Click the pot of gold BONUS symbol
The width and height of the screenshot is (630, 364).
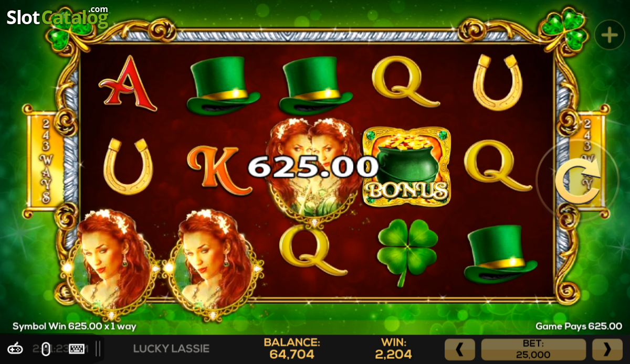[407, 166]
